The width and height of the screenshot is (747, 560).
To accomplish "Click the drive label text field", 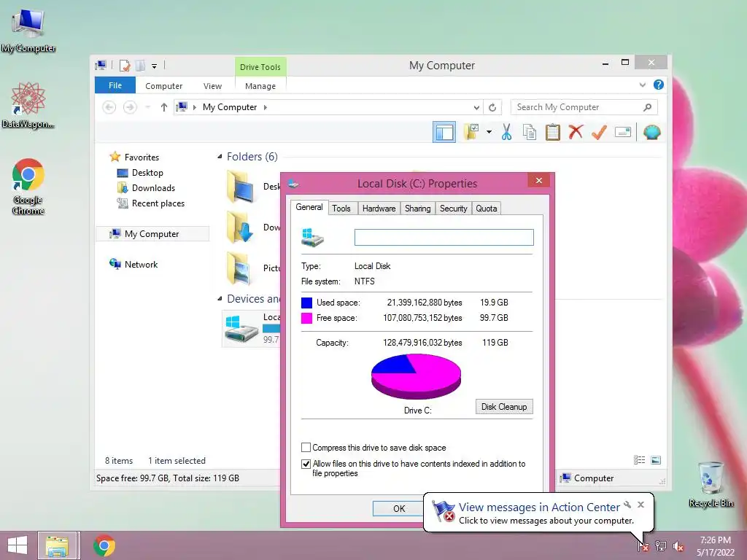I will tap(444, 237).
